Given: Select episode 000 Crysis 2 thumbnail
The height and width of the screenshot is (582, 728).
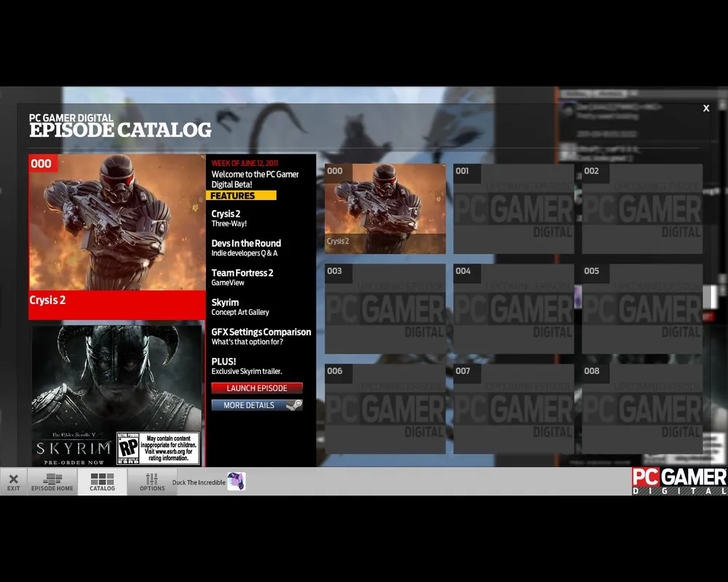Looking at the screenshot, I should [x=385, y=209].
